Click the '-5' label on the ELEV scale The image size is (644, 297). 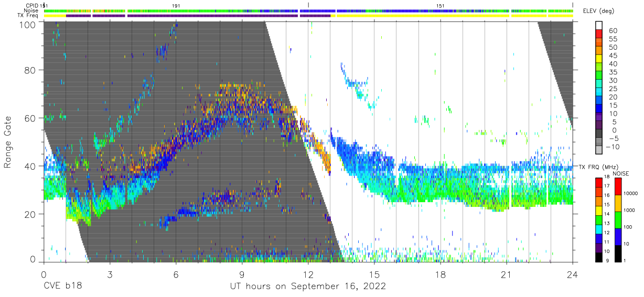[x=613, y=139]
